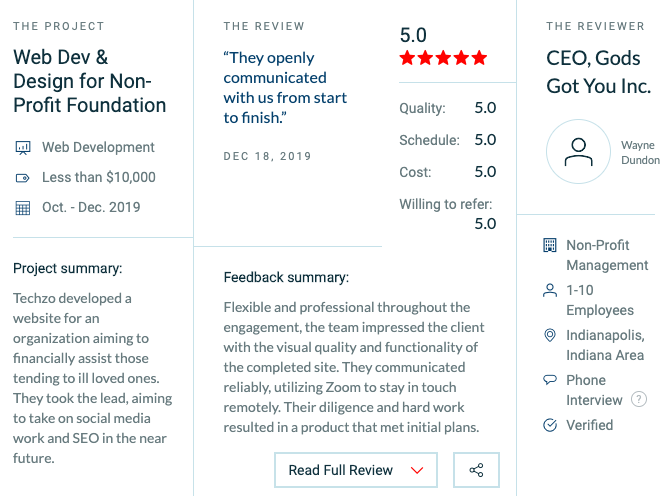Click the Non-Profit Management building icon

click(x=550, y=245)
